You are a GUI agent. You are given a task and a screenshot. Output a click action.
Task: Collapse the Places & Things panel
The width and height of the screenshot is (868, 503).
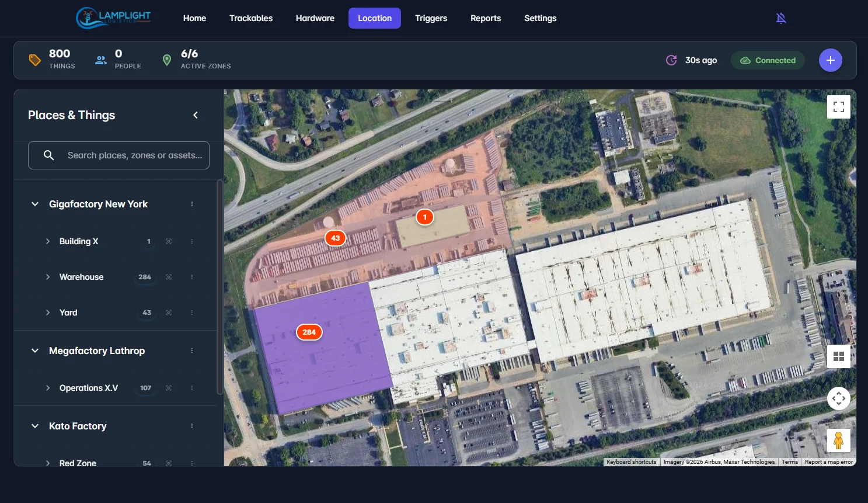coord(196,115)
